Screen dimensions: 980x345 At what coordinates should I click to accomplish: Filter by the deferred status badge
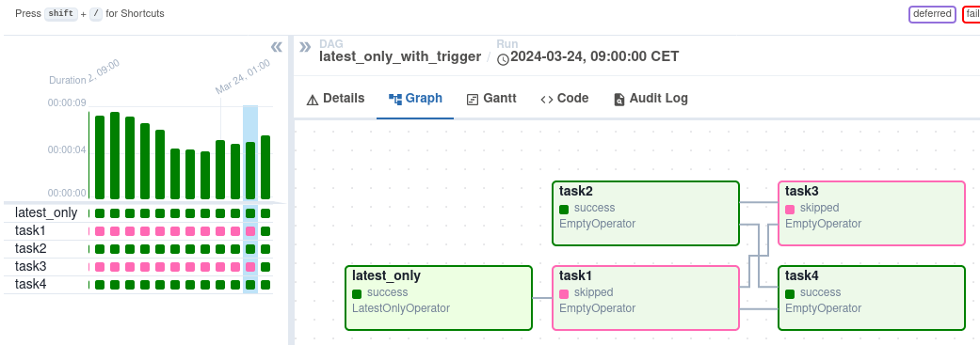click(932, 14)
